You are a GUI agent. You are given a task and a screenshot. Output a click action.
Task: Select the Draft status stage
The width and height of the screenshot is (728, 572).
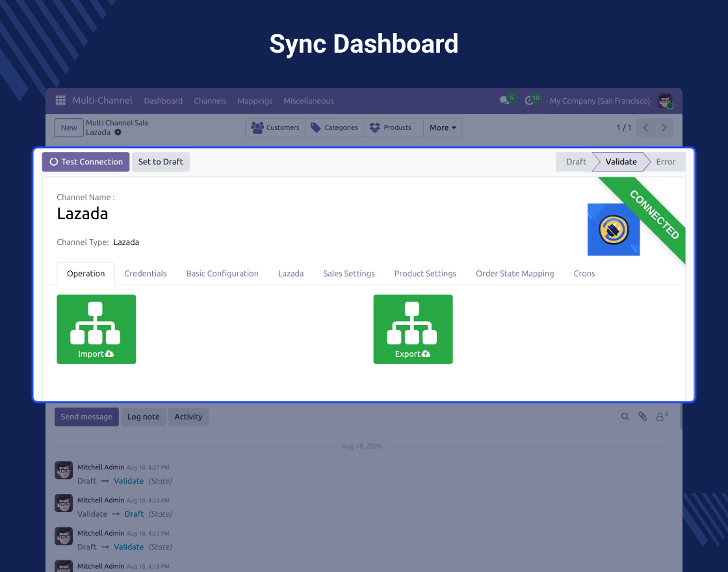576,162
